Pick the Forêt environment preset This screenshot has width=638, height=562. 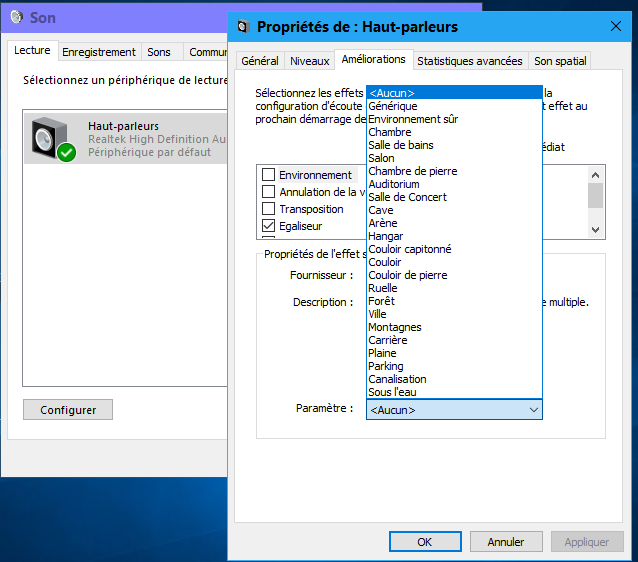(381, 301)
